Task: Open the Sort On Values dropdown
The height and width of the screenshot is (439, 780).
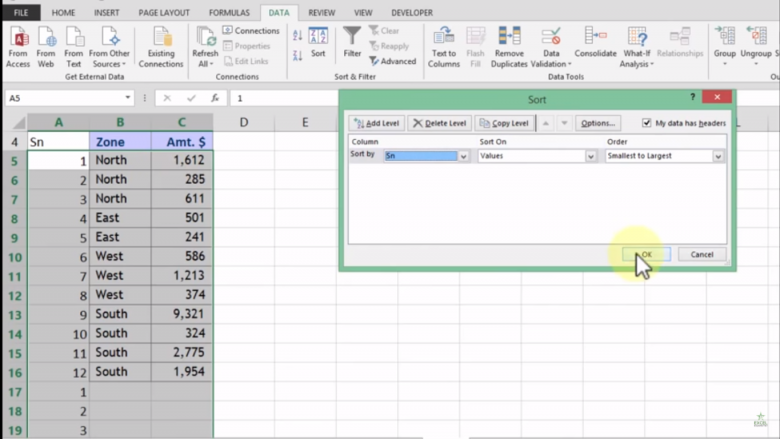Action: pyautogui.click(x=590, y=156)
